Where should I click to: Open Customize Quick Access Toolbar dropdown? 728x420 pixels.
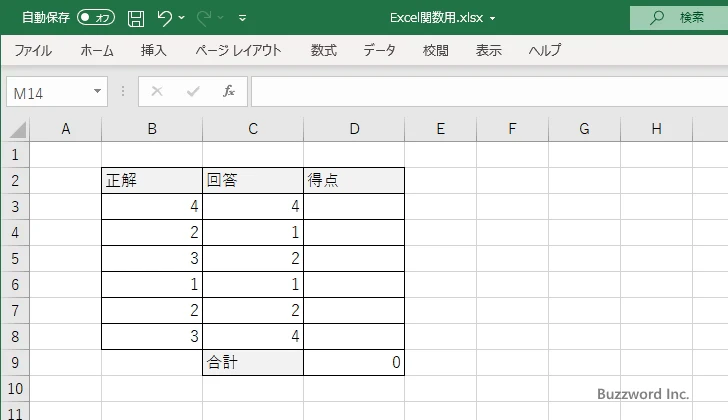coord(242,18)
